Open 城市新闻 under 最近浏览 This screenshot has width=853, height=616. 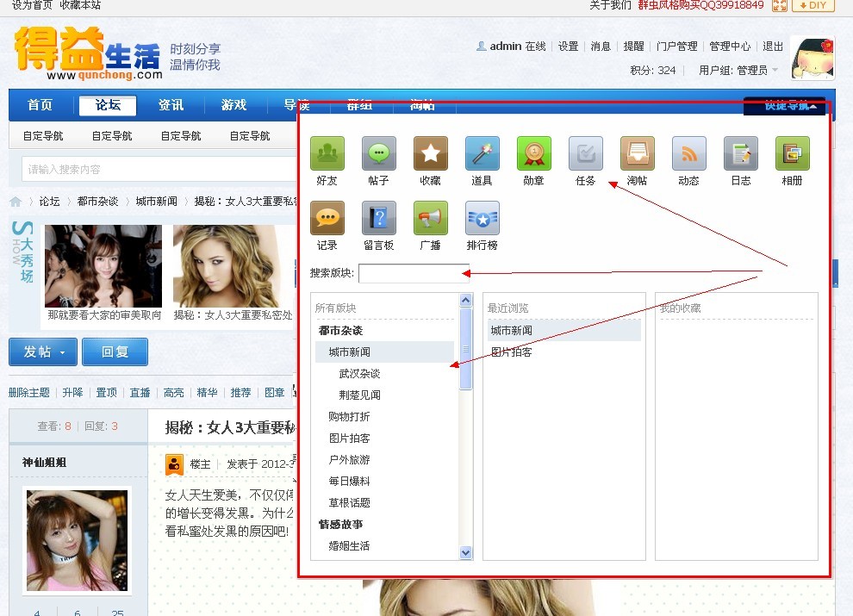coord(564,330)
